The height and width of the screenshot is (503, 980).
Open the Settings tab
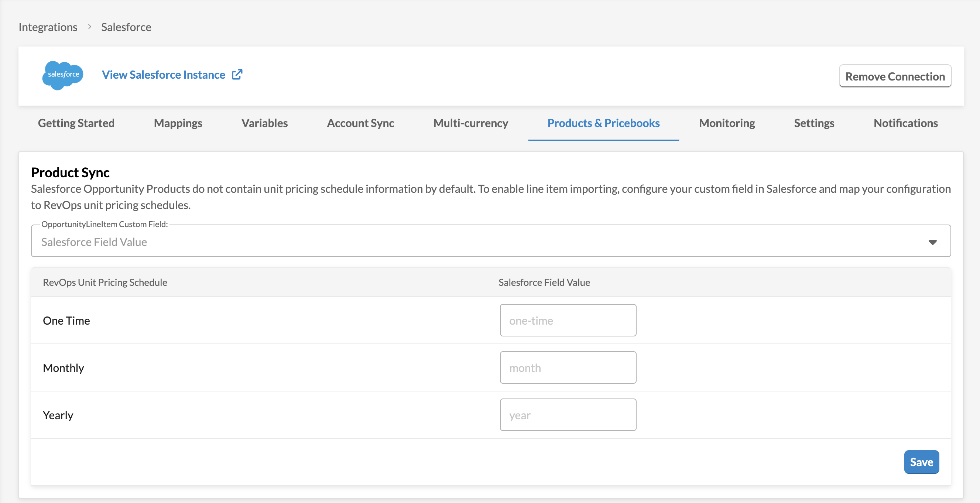(x=814, y=123)
